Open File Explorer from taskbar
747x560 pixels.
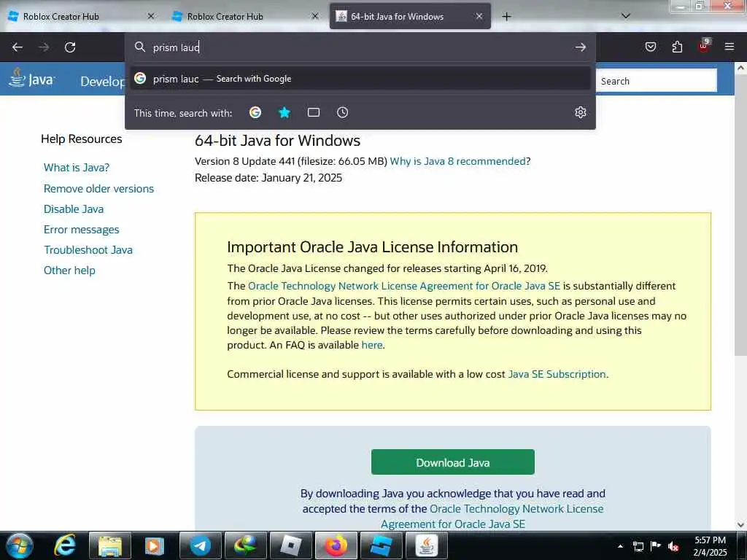point(110,545)
